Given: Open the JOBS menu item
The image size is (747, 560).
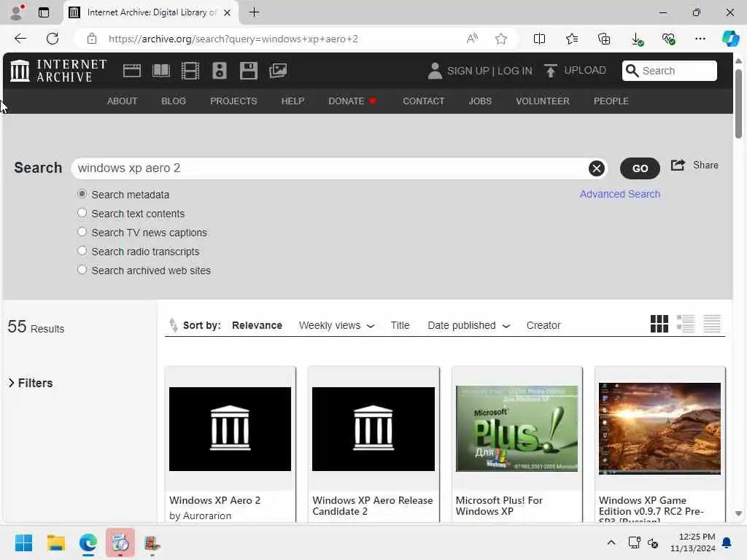Looking at the screenshot, I should pyautogui.click(x=480, y=101).
